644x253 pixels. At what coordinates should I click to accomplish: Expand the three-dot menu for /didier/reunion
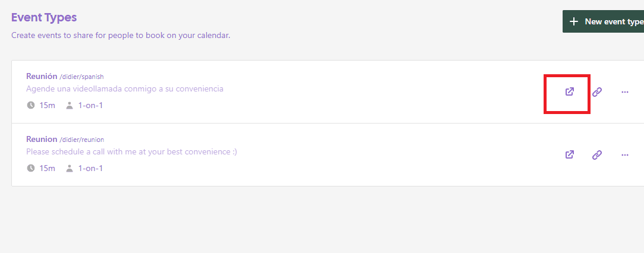pos(624,155)
